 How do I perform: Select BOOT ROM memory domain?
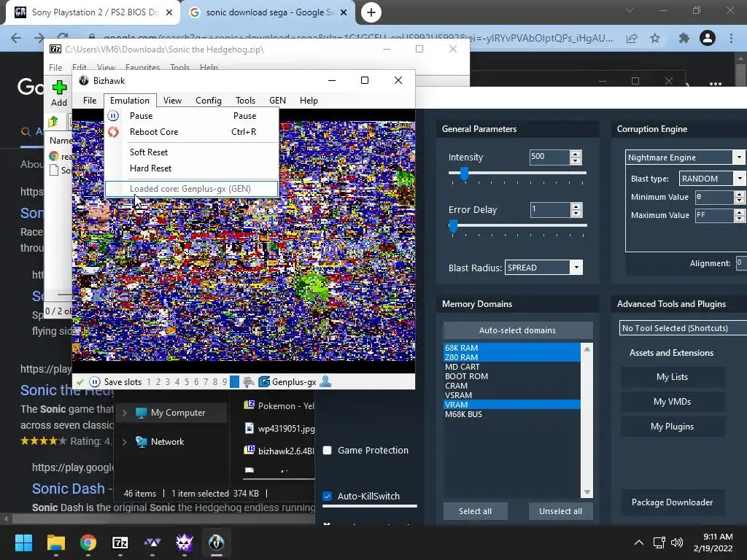pos(511,377)
